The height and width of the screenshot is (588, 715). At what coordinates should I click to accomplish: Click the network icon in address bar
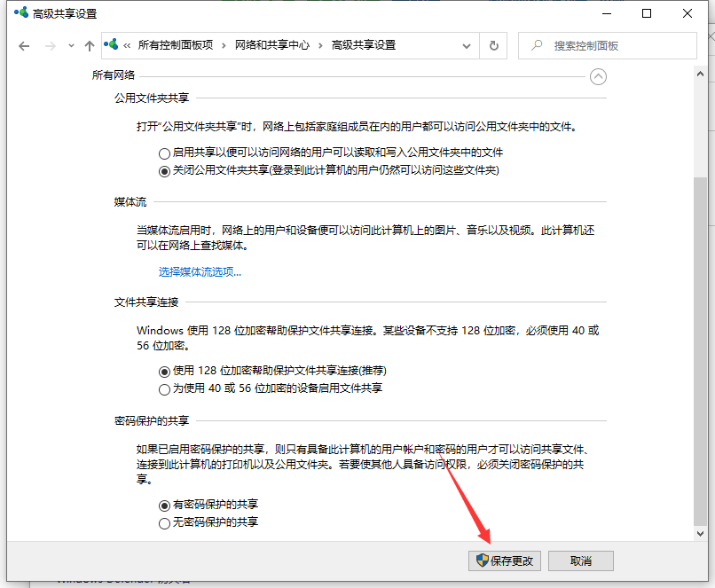(x=113, y=45)
